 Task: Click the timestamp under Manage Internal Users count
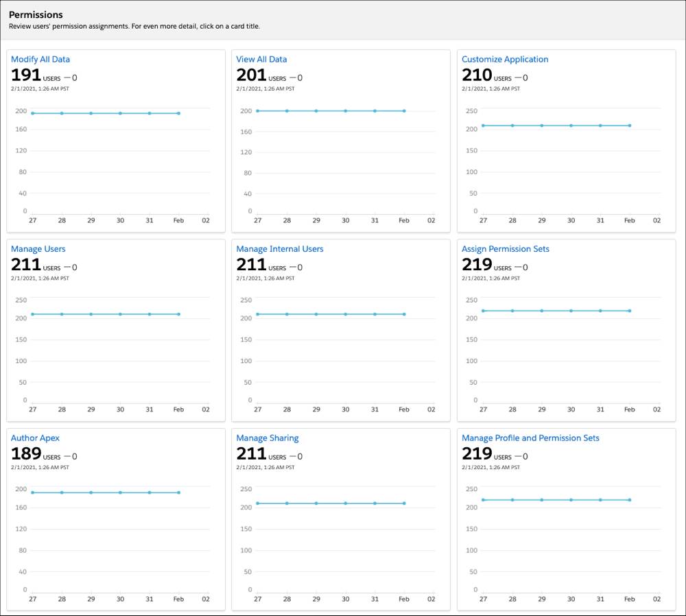265,278
